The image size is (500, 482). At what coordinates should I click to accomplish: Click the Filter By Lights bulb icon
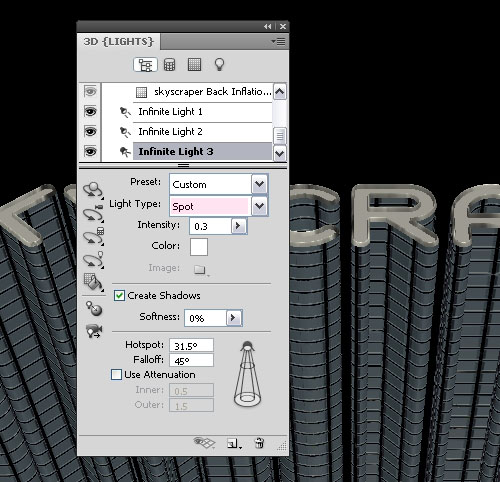click(219, 64)
